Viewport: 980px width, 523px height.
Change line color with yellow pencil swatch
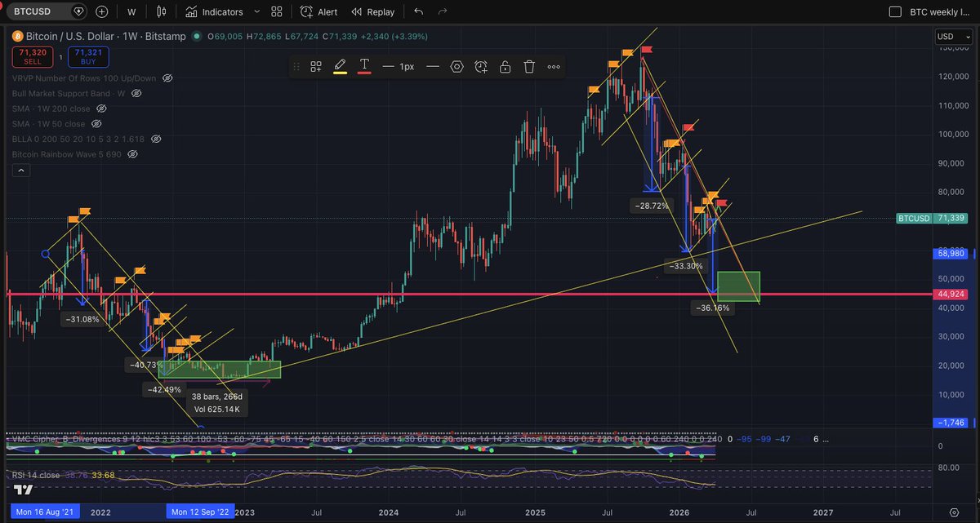(340, 67)
